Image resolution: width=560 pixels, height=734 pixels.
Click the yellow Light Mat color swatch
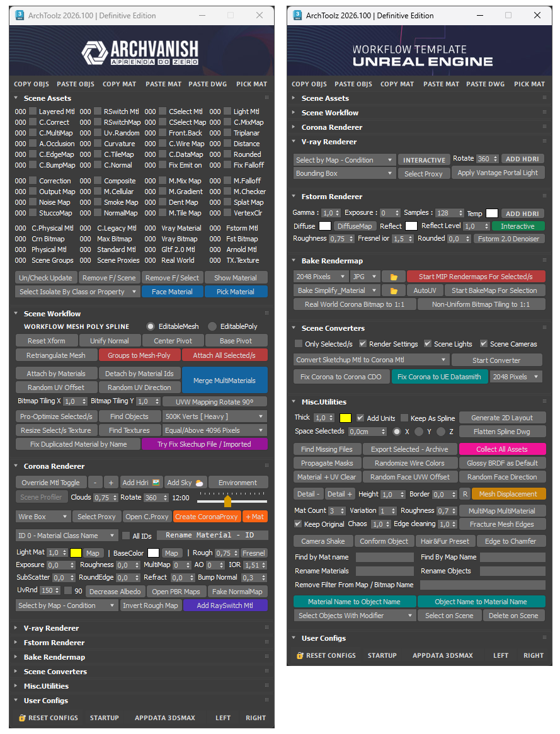click(76, 553)
